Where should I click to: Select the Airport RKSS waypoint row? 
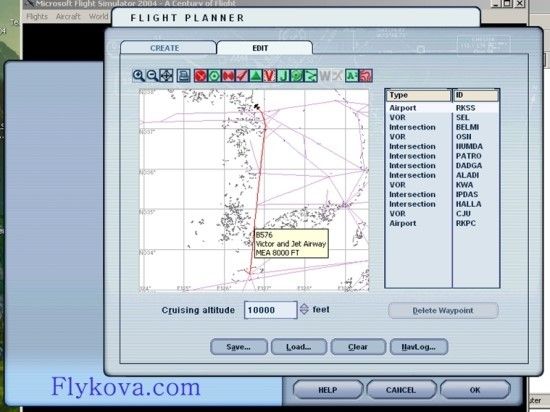click(443, 108)
